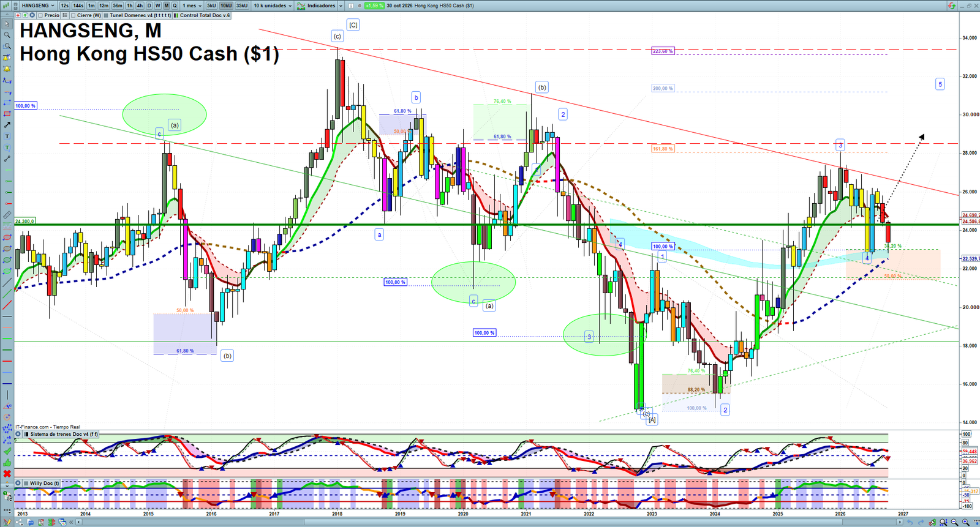Select the M monthly timeframe
This screenshot has width=980, height=527.
point(166,6)
